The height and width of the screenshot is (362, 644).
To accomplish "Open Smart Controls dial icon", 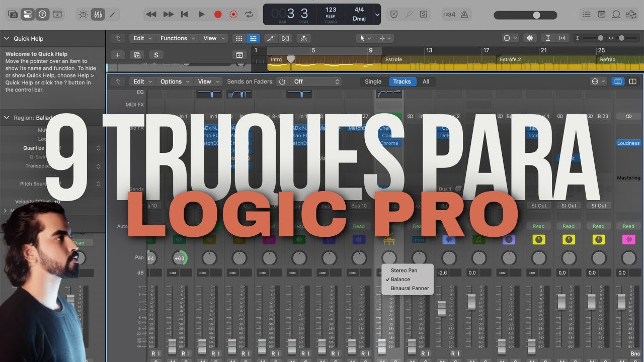I will (x=84, y=15).
